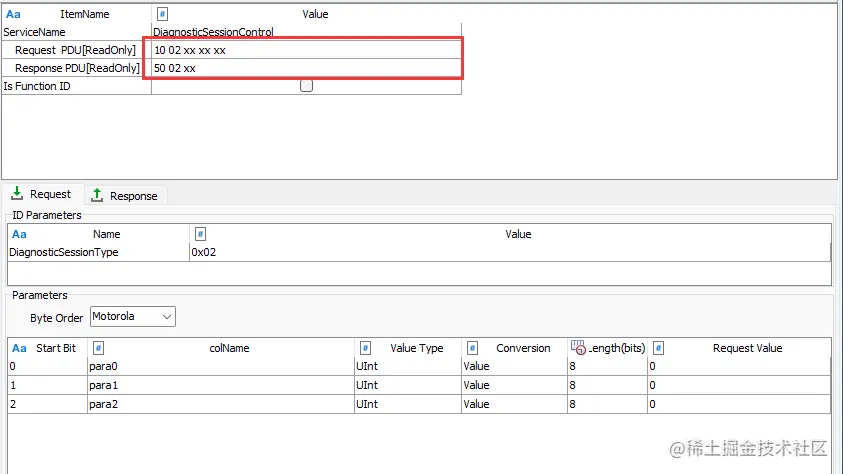Click the type icon beside ID Parameters Value header
Viewport: 843px width, 474px height.
pyautogui.click(x=201, y=234)
